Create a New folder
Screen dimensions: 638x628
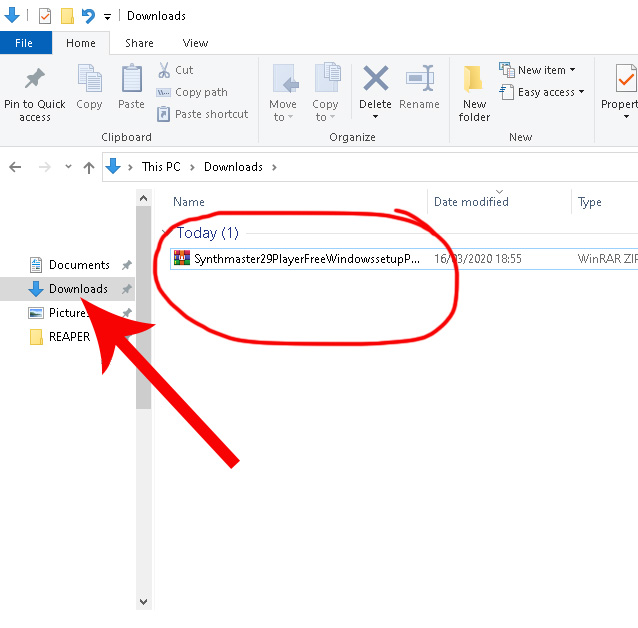coord(474,93)
